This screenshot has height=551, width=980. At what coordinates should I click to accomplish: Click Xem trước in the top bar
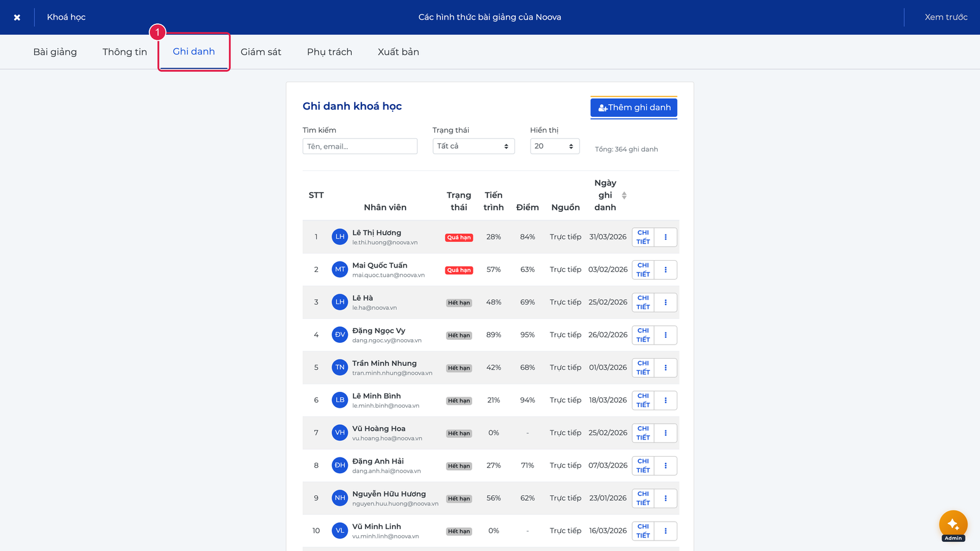[946, 17]
